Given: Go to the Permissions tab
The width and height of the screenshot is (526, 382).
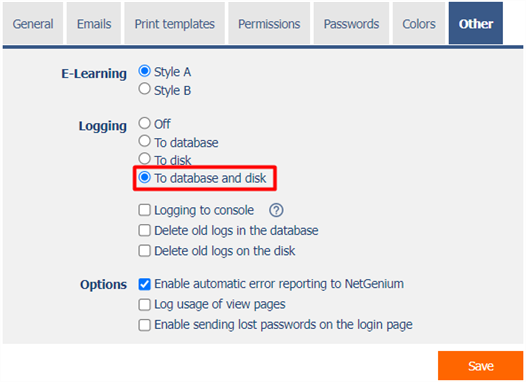Looking at the screenshot, I should (269, 23).
